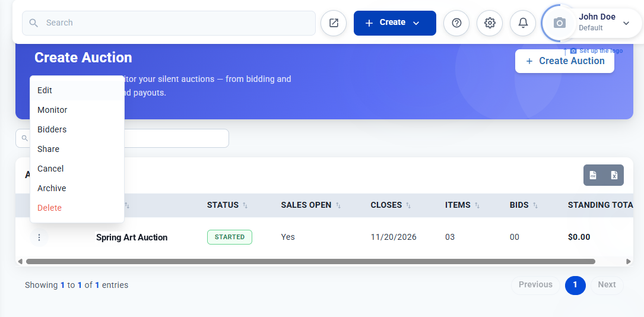Click the camera profile photo icon
This screenshot has height=317, width=644.
click(559, 23)
